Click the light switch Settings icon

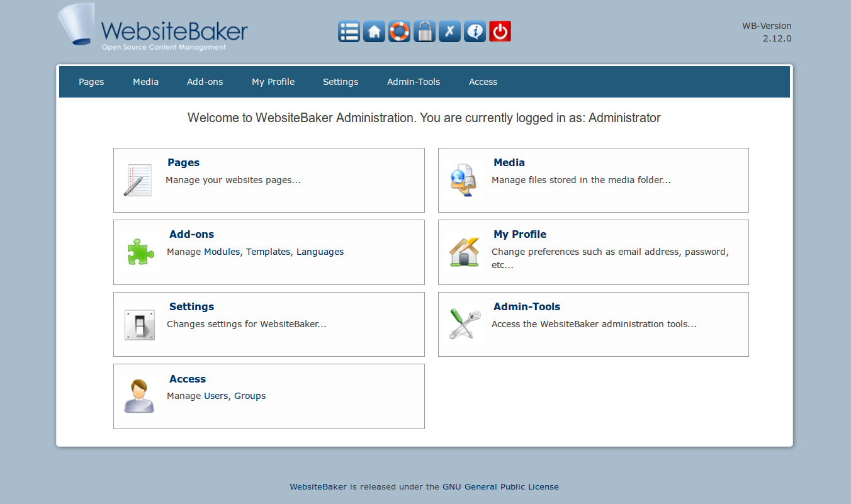pyautogui.click(x=139, y=325)
